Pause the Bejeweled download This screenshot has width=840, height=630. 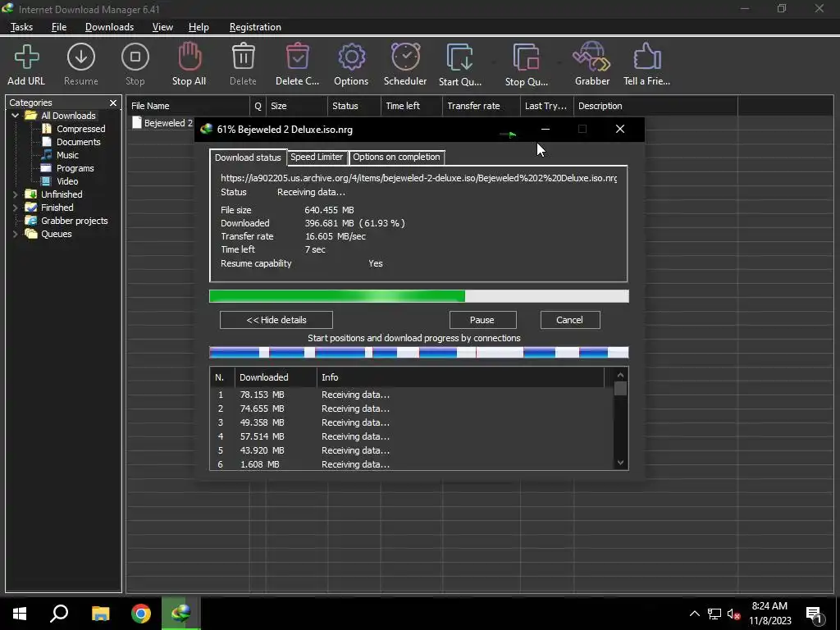click(x=482, y=320)
